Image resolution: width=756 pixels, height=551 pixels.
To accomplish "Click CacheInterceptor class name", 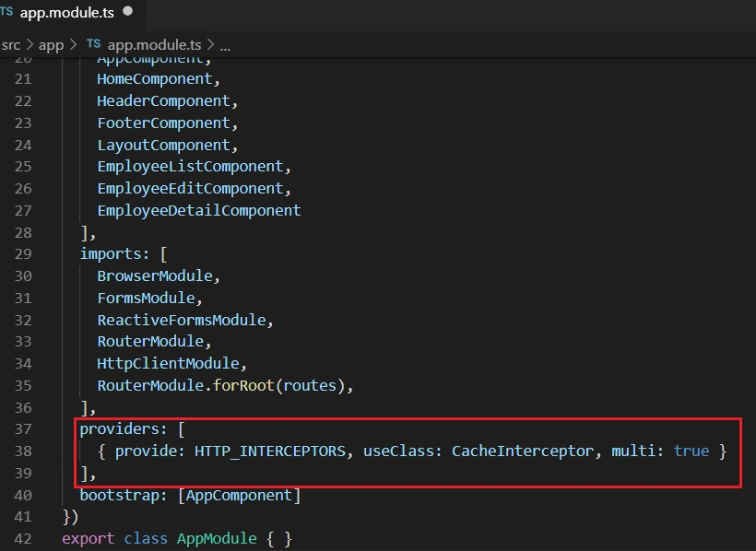I will (x=522, y=451).
